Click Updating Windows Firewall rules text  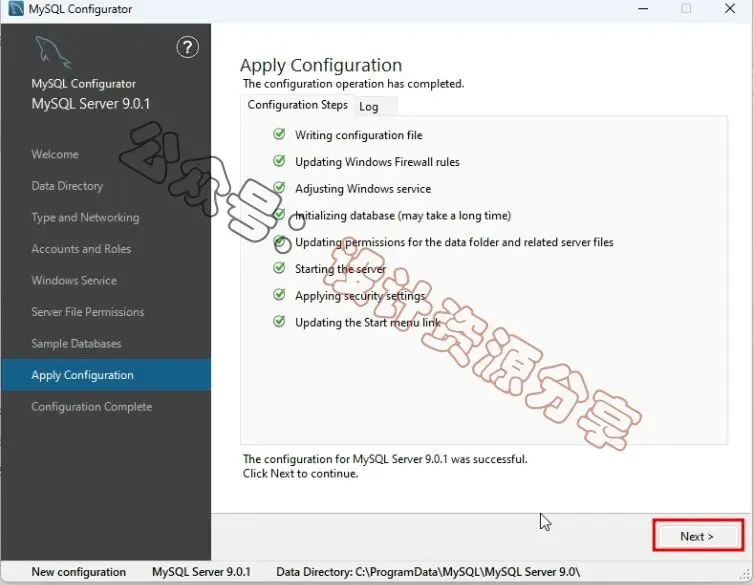(377, 162)
